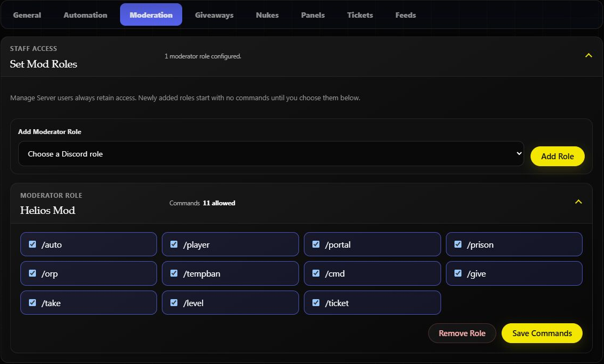Click the Helios Mod role name
The height and width of the screenshot is (364, 604).
tap(48, 210)
